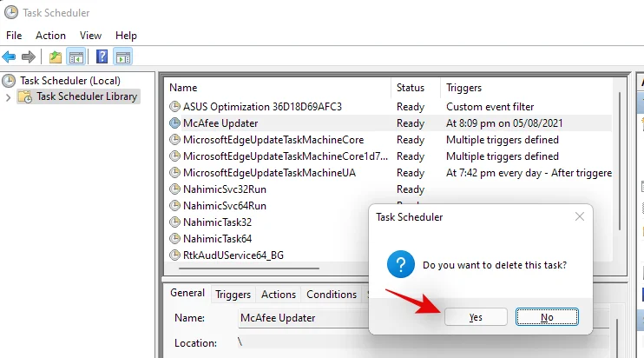Click the icon beside MicrosoftEdgeUpdateTaskMachineUA

coord(175,172)
